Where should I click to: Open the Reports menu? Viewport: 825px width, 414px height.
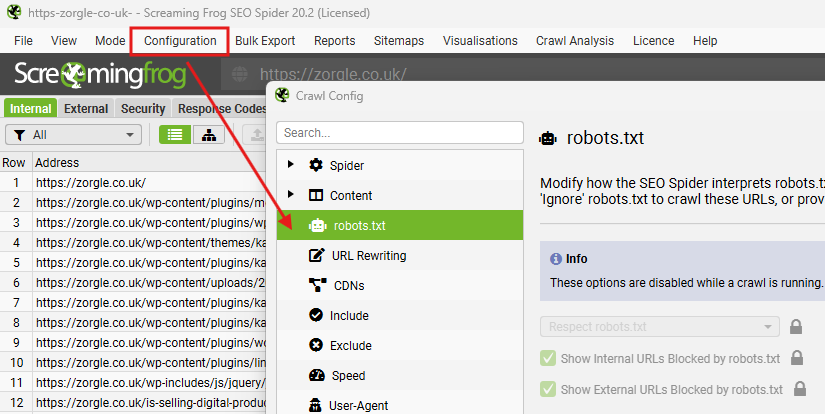click(x=335, y=41)
